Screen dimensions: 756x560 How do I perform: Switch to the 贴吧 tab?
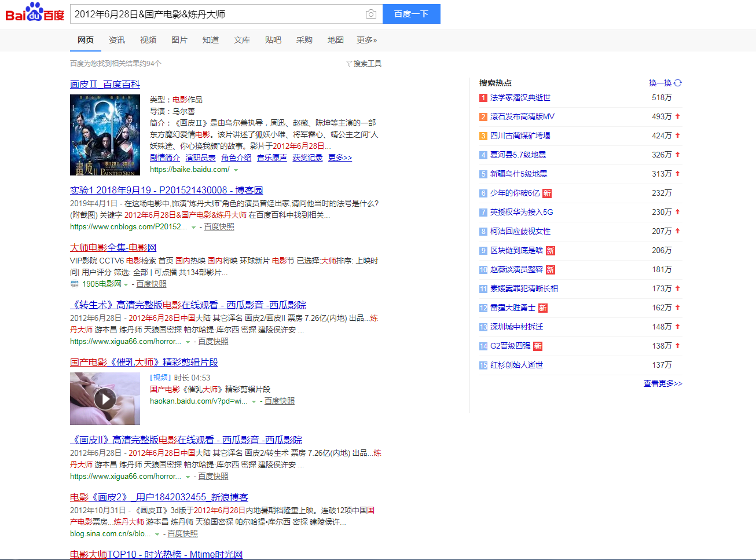273,40
